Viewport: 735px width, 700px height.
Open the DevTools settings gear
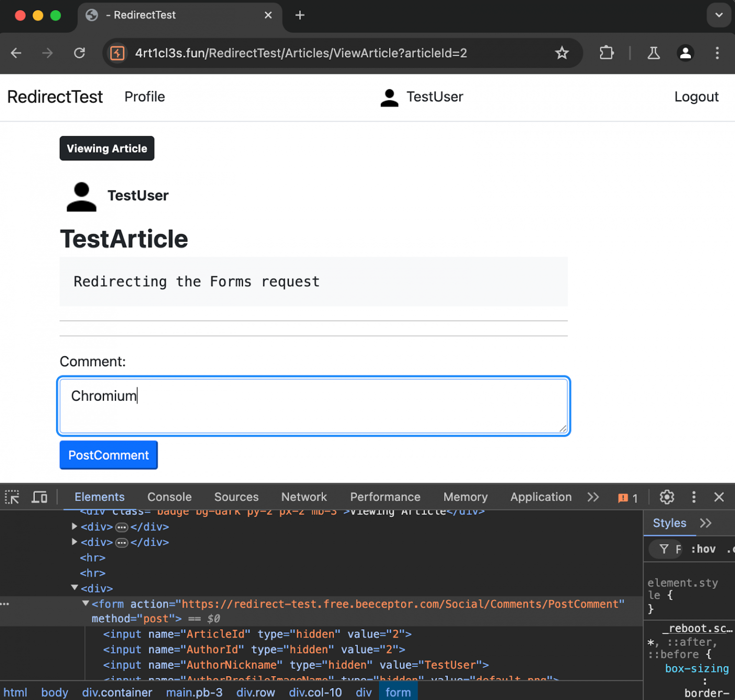[667, 497]
